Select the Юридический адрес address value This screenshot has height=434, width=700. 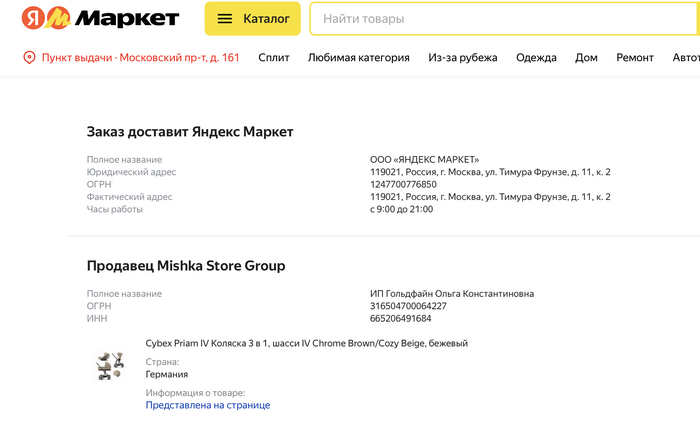pyautogui.click(x=490, y=172)
